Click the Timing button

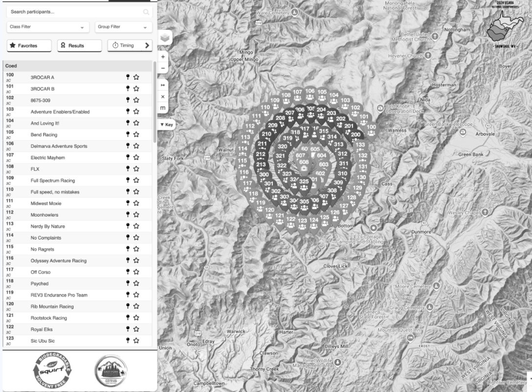129,46
